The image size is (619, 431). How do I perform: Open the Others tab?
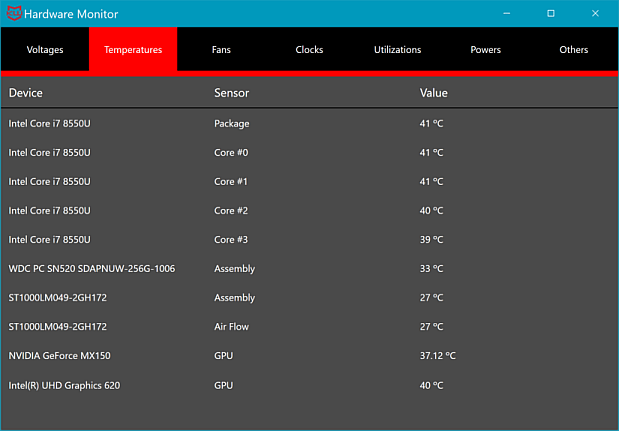pyautogui.click(x=574, y=49)
